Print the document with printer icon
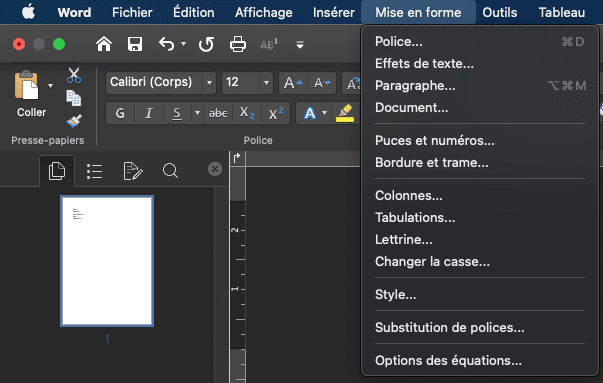This screenshot has width=603, height=383. coord(238,44)
